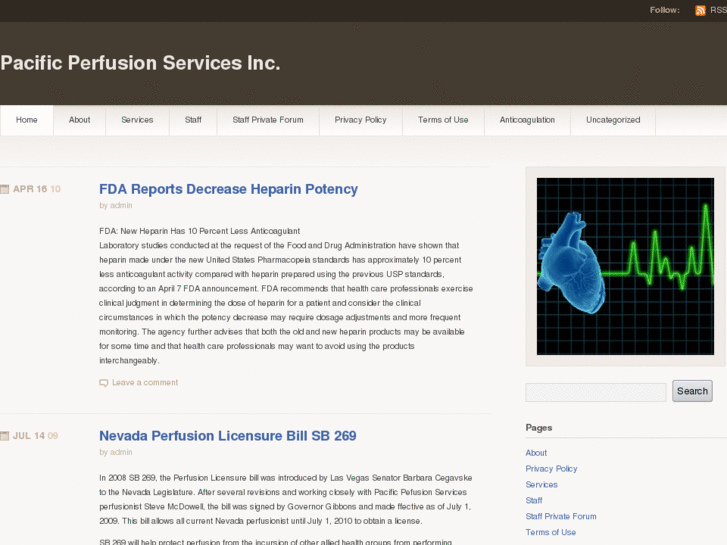This screenshot has width=727, height=545.
Task: Click the JUL 14 09 date text
Action: pos(35,436)
